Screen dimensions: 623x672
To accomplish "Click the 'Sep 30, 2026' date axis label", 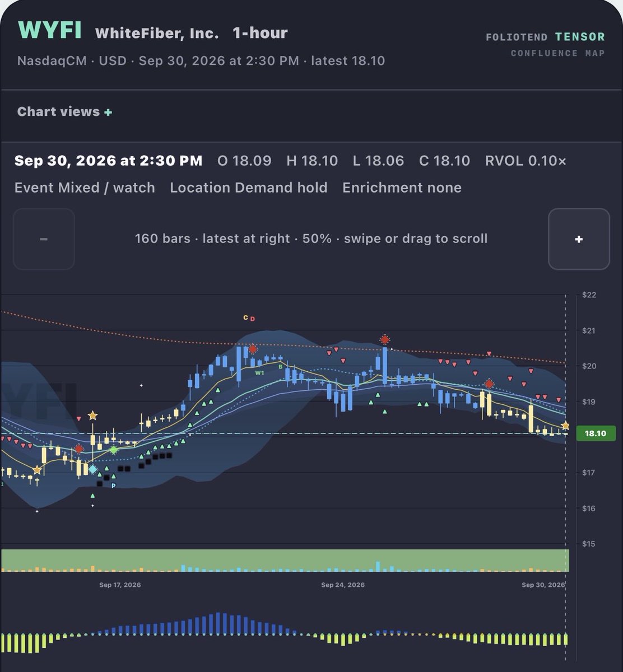I will [543, 585].
